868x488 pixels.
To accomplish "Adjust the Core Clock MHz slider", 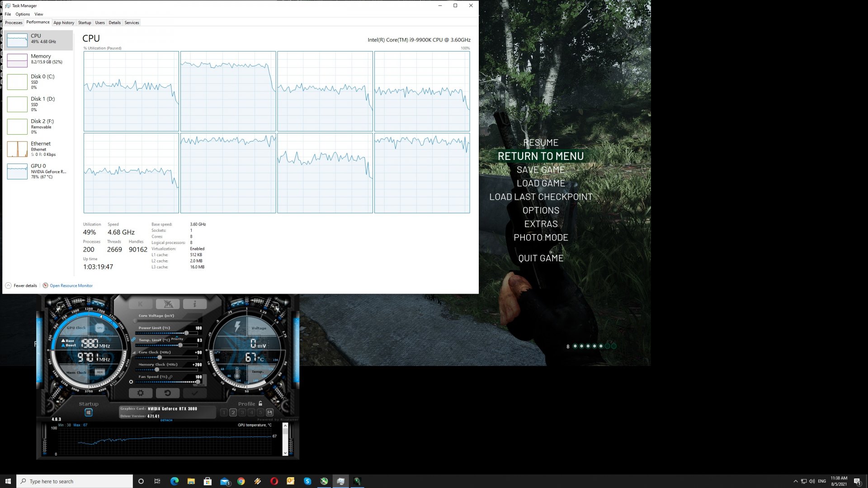I will coord(159,357).
